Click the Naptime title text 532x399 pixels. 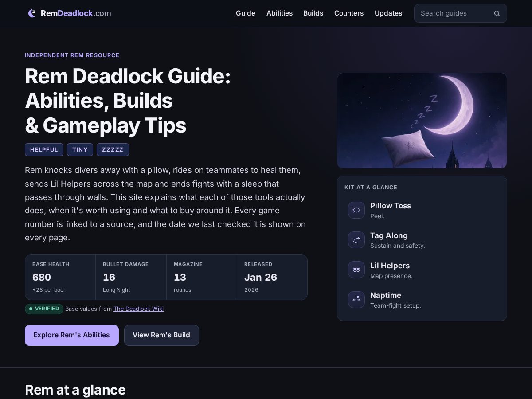pyautogui.click(x=386, y=295)
